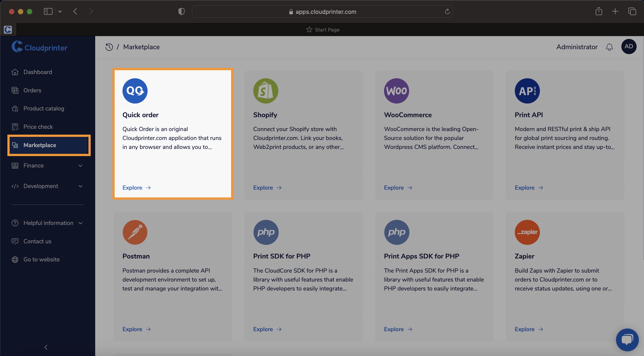Click the Development code icon
Viewport: 644px width, 356px height.
click(15, 186)
